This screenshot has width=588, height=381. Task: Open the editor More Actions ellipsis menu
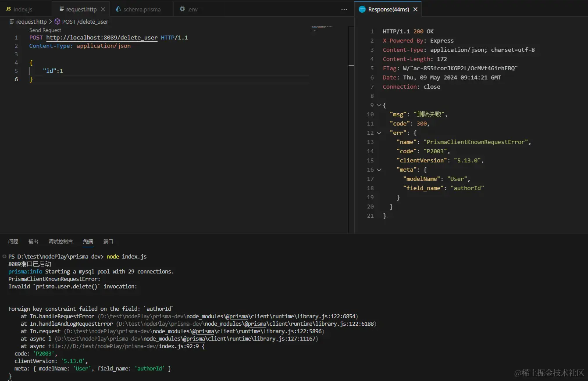tap(344, 9)
